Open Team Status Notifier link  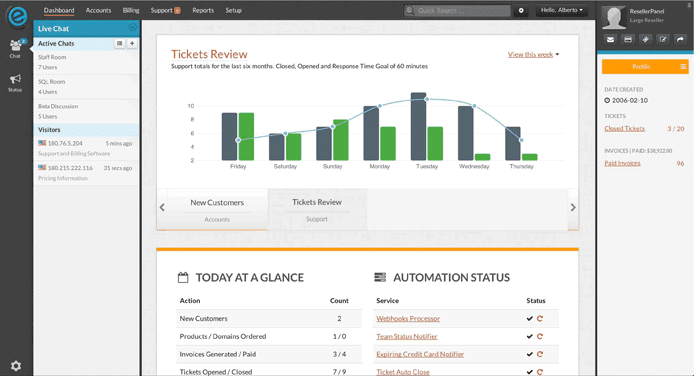[x=407, y=337]
